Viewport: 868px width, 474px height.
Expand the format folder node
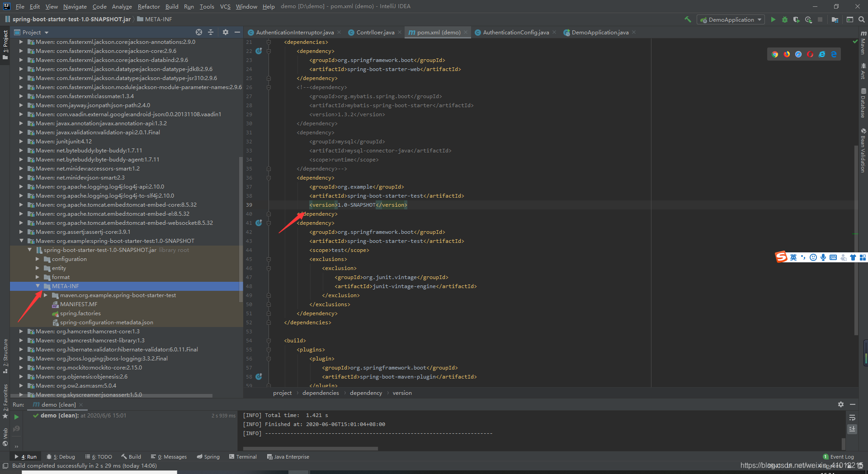coord(38,277)
